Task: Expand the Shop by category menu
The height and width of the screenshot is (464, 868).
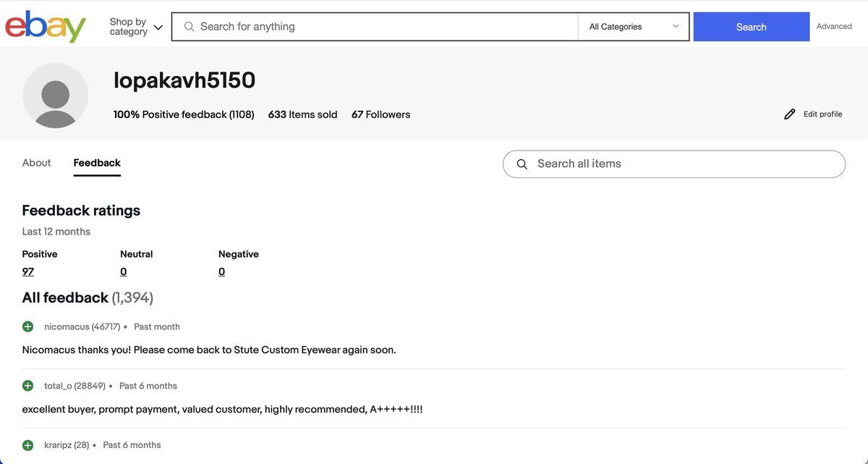Action: point(135,27)
